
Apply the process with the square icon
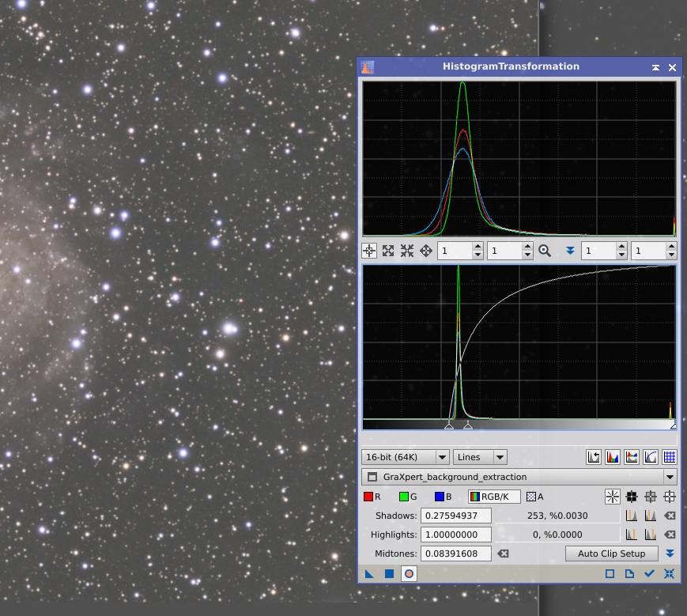point(389,573)
